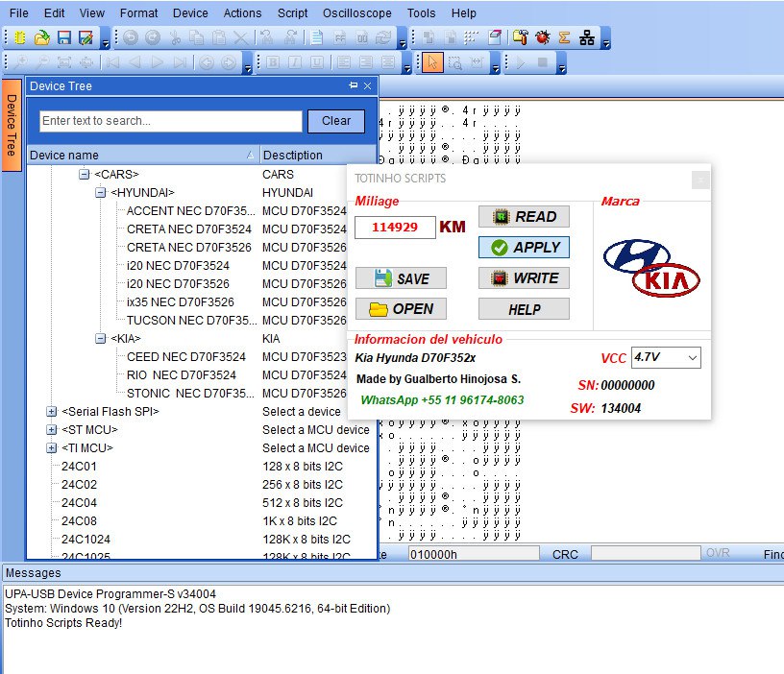Click the sigma checksum toolbar icon
The image size is (784, 674).
click(x=564, y=38)
